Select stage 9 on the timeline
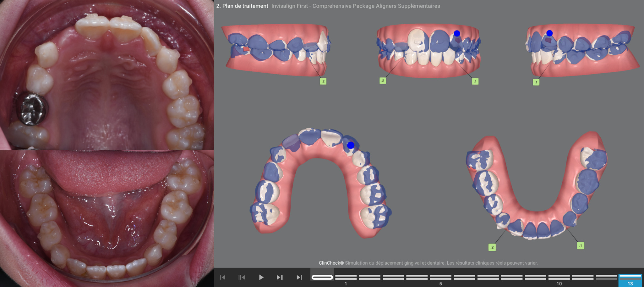The height and width of the screenshot is (287, 644). [x=536, y=277]
